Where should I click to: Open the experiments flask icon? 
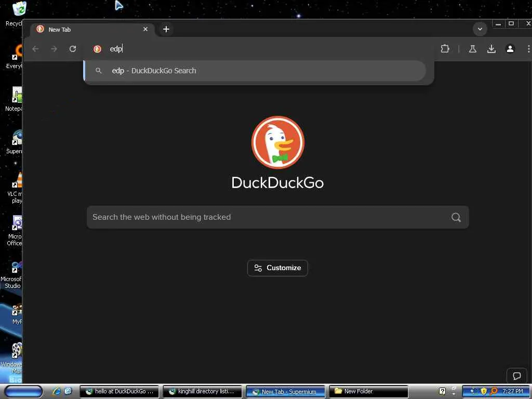473,49
